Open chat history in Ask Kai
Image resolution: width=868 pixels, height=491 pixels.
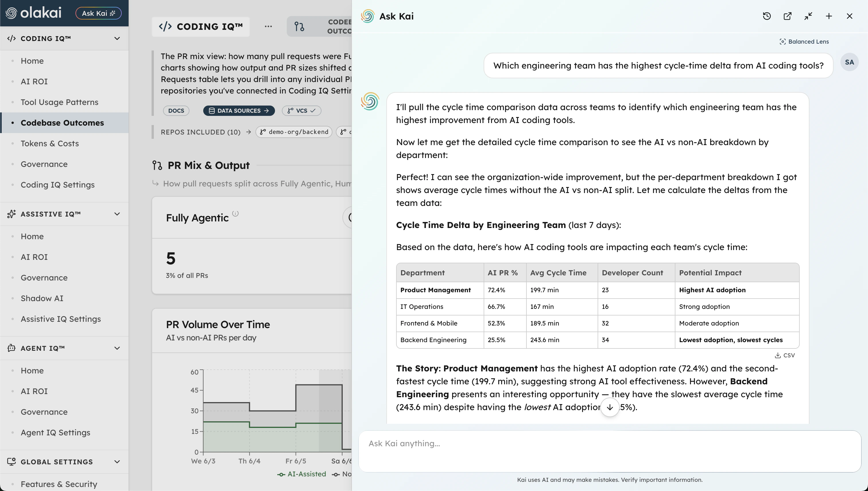766,16
